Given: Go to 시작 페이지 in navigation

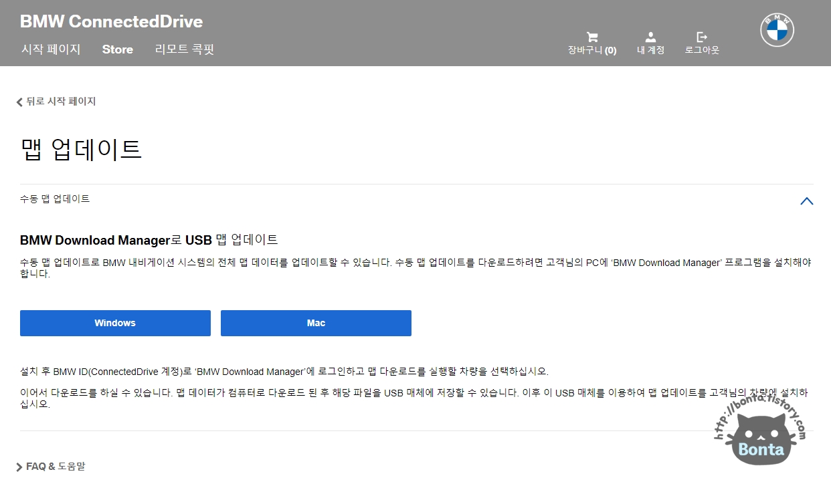Looking at the screenshot, I should [x=51, y=49].
